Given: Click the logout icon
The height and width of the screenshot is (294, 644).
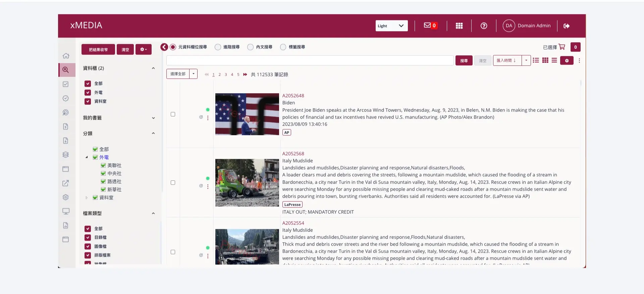Looking at the screenshot, I should [x=567, y=26].
